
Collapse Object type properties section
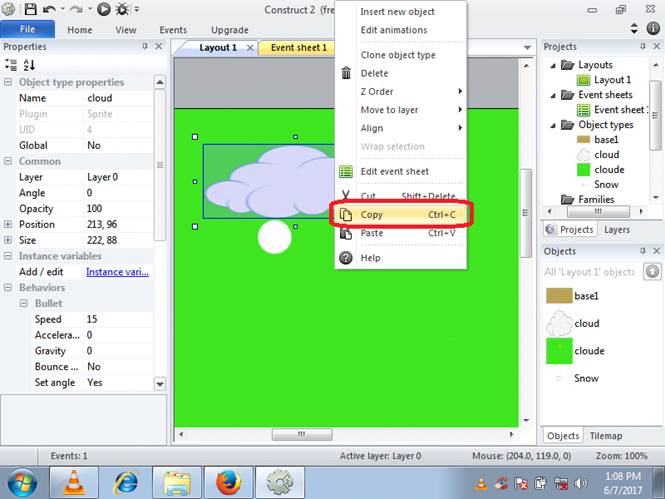click(x=8, y=82)
